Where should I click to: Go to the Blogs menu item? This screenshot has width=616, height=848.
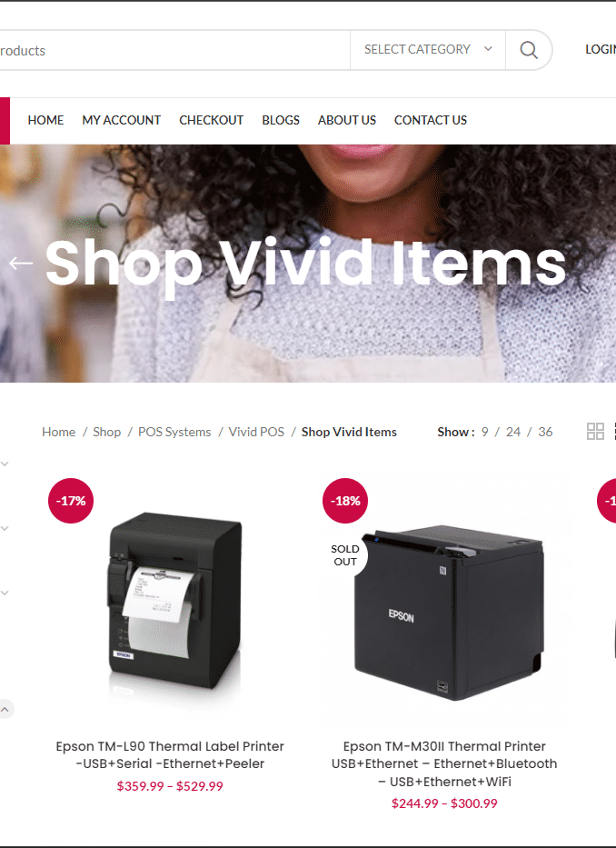(x=281, y=120)
